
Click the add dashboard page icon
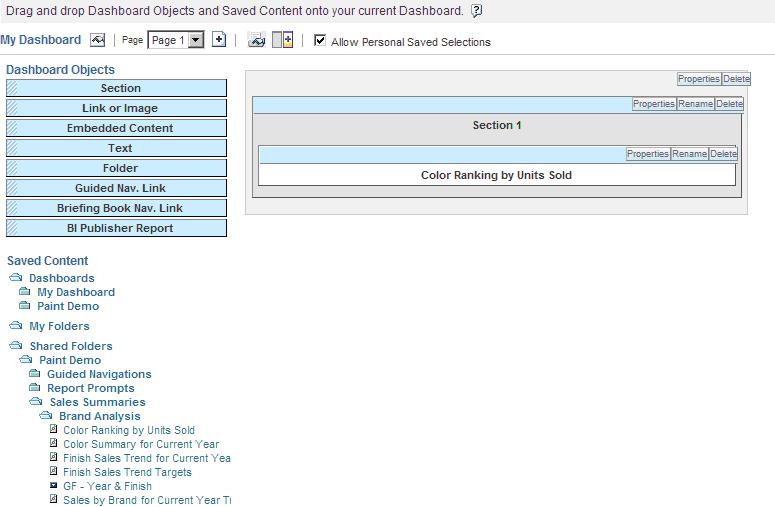coord(219,40)
